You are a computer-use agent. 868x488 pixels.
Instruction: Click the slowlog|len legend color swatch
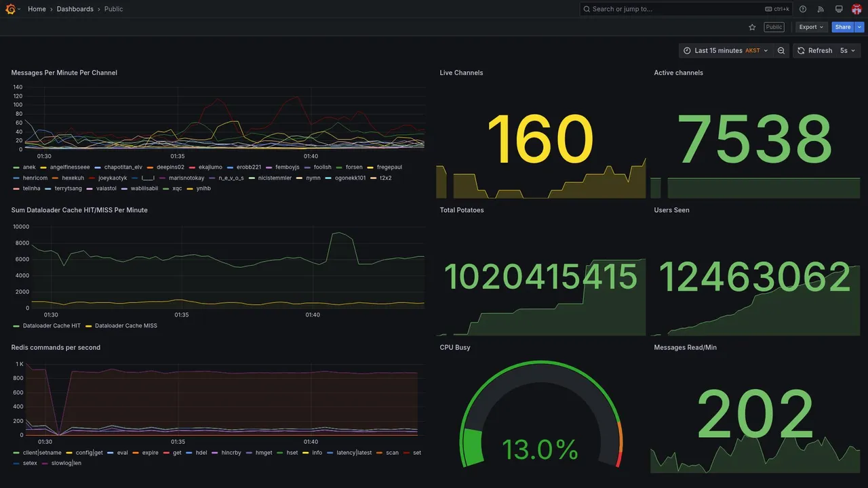(45, 464)
